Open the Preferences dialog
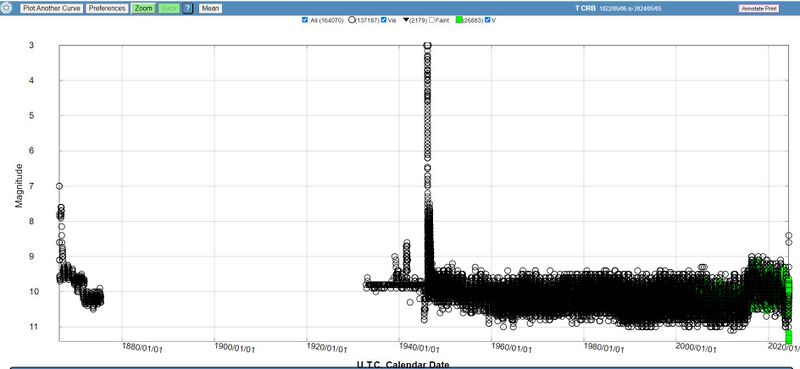This screenshot has height=369, width=800. coord(107,9)
